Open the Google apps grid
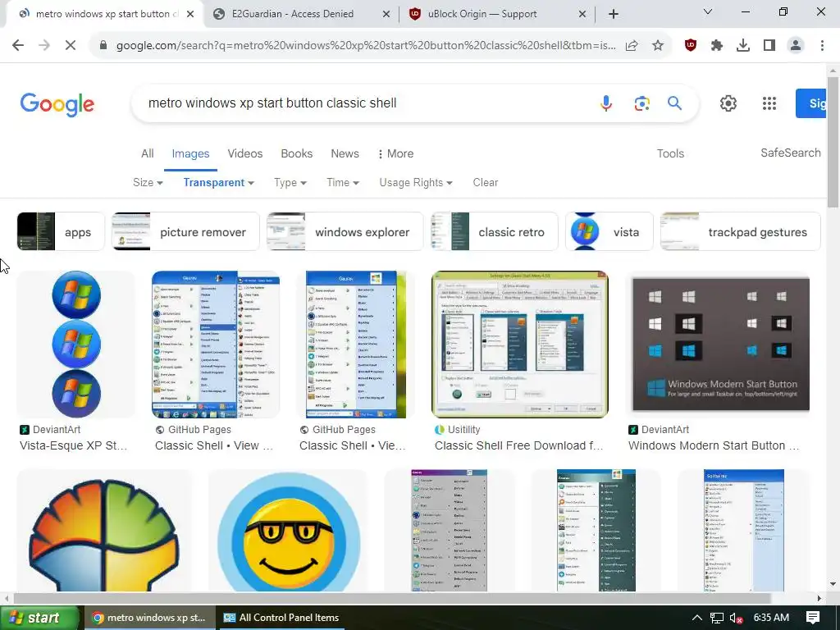 pyautogui.click(x=769, y=103)
